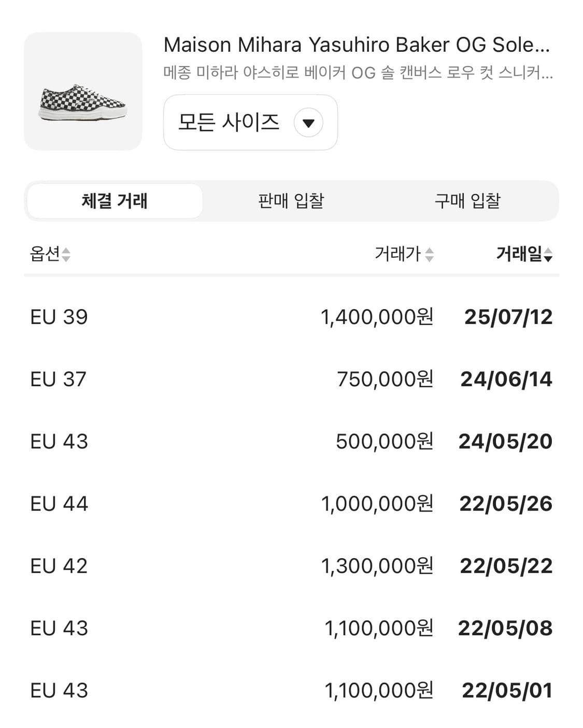The width and height of the screenshot is (583, 728).
Task: Click the dropdown arrow circle icon
Action: point(308,123)
